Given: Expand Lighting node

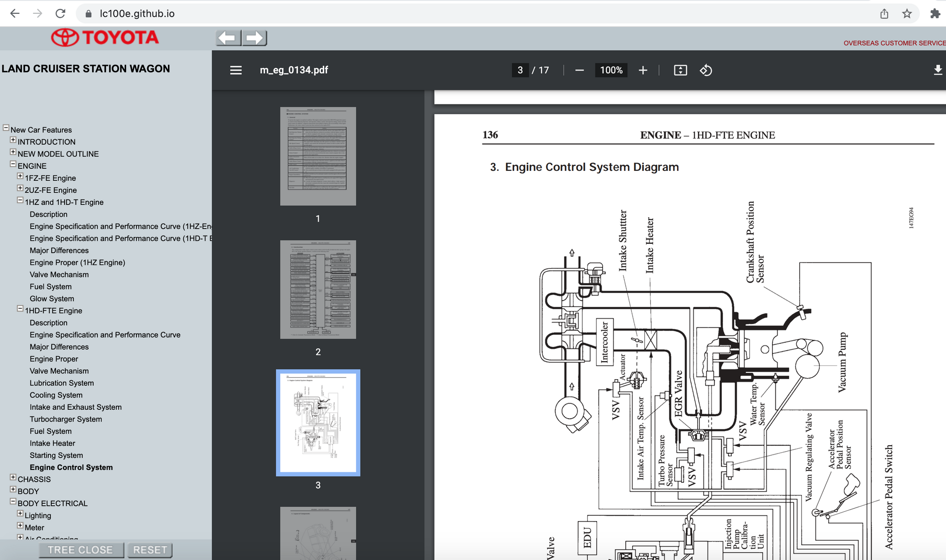Looking at the screenshot, I should [x=20, y=513].
